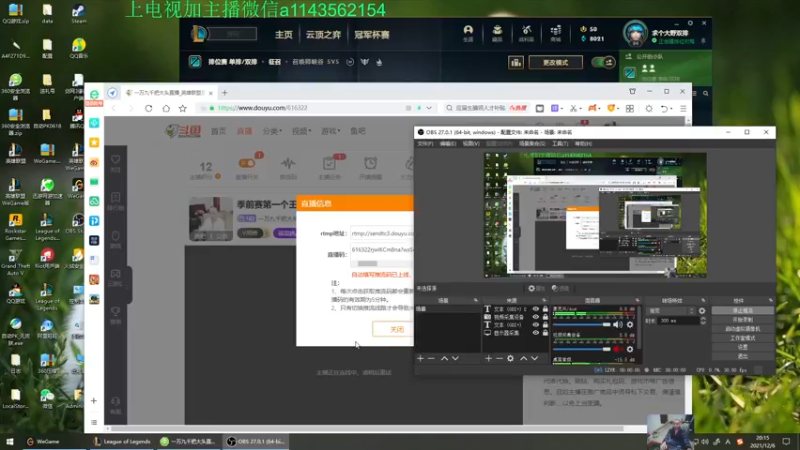Image resolution: width=800 pixels, height=450 pixels.
Task: Toggle visibility eye of first 文本 source in OBS
Action: 535,309
